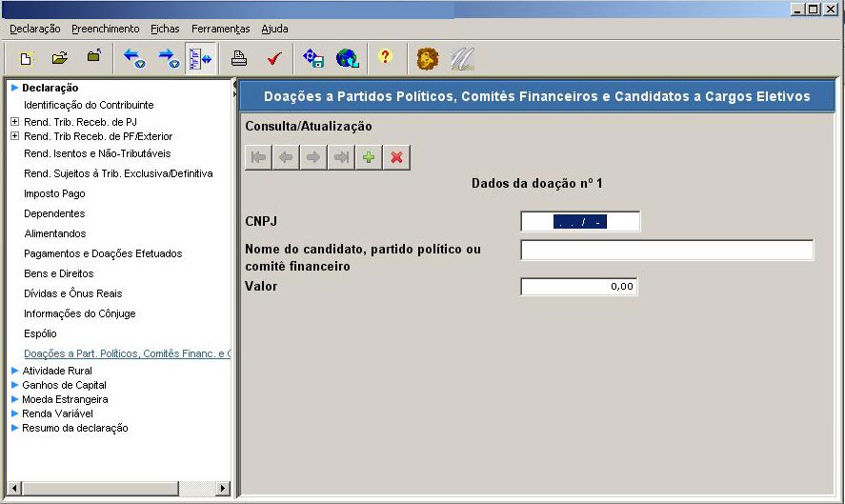Open help with the question mark icon
Screen dimensions: 845x504
click(385, 58)
